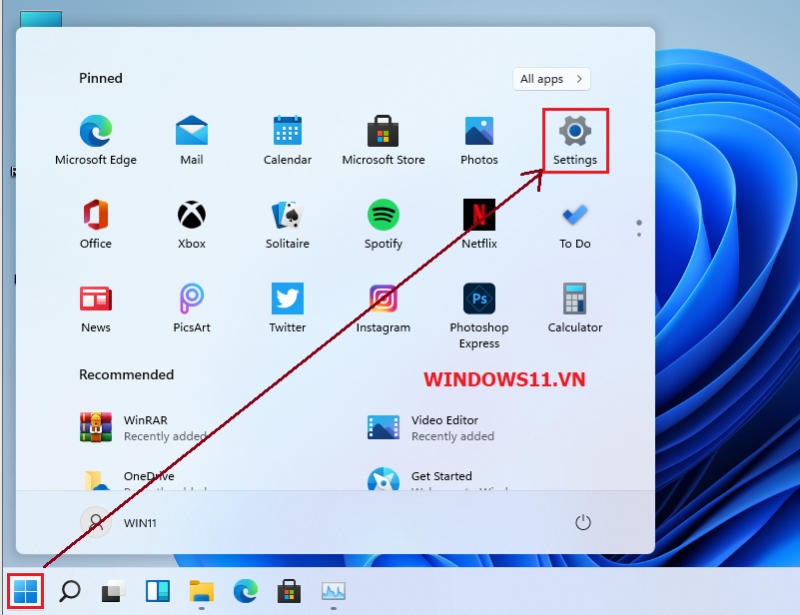Open the Calendar app
800x615 pixels.
tap(287, 140)
